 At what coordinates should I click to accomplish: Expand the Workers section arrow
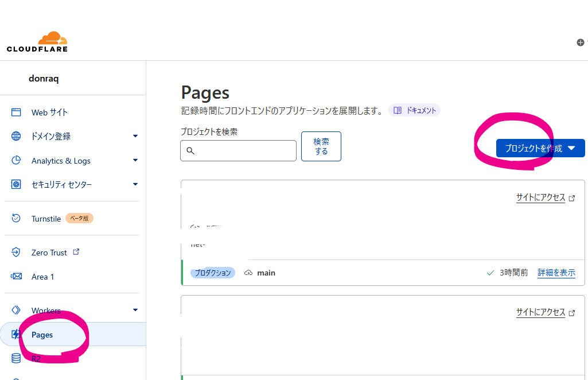click(135, 310)
